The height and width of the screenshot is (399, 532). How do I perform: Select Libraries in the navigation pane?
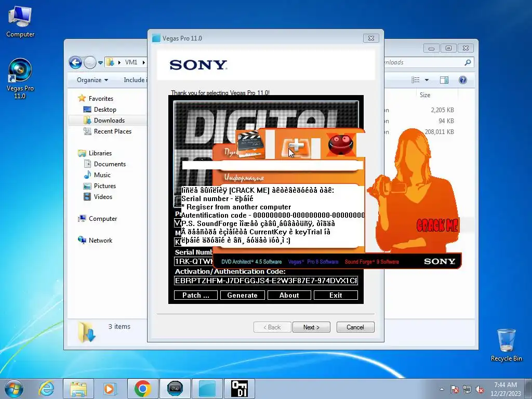100,153
